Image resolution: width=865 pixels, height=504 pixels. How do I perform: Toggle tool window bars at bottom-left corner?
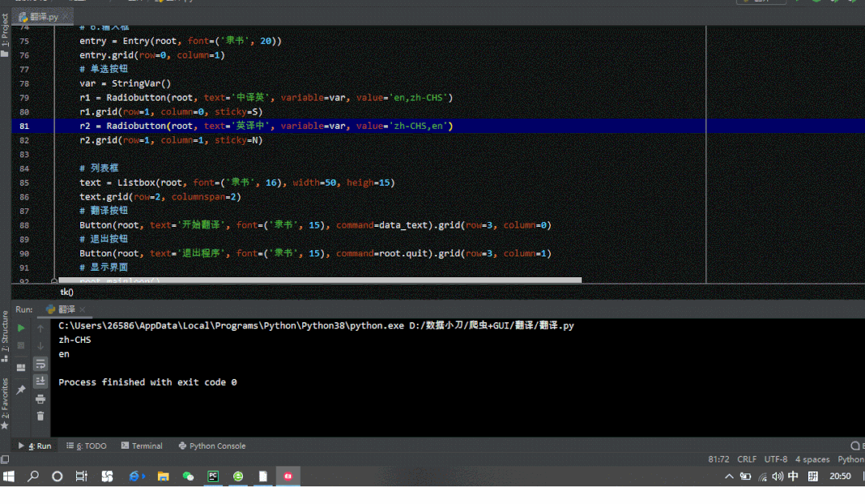click(x=5, y=459)
